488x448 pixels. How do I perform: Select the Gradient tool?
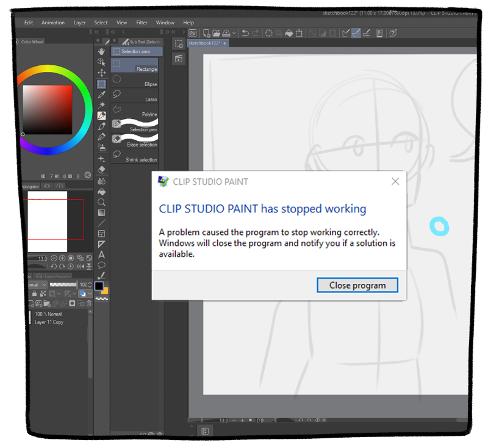coord(101,212)
